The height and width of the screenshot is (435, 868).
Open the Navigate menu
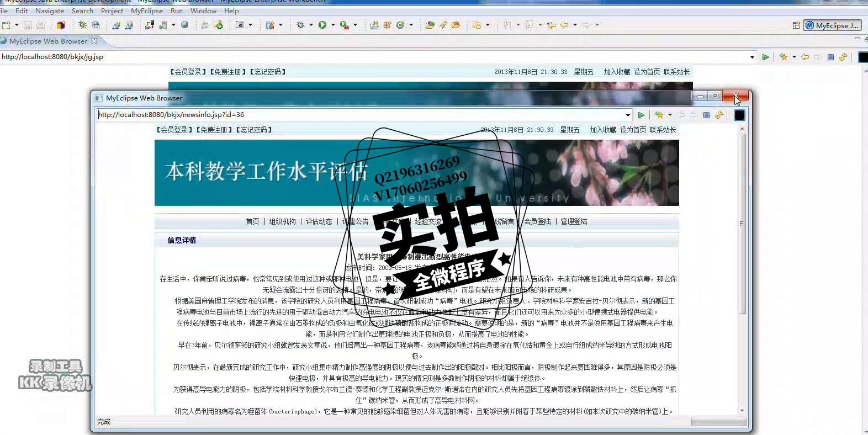pyautogui.click(x=50, y=10)
